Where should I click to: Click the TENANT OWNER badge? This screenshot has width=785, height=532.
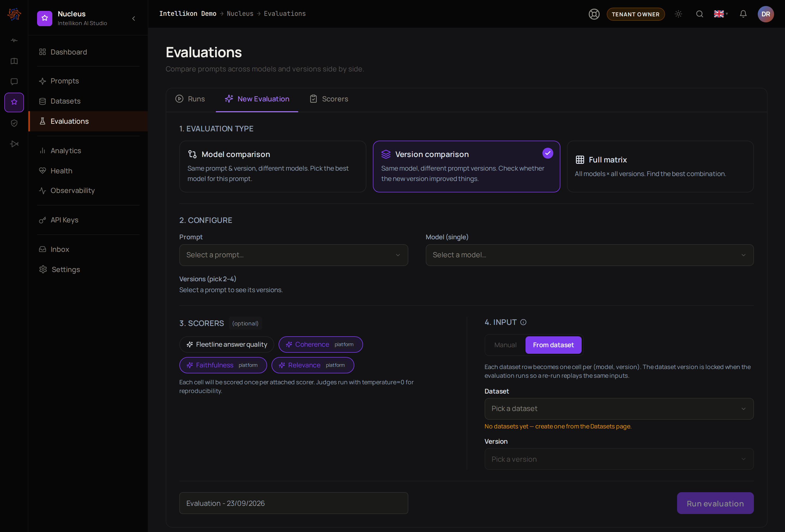click(635, 14)
